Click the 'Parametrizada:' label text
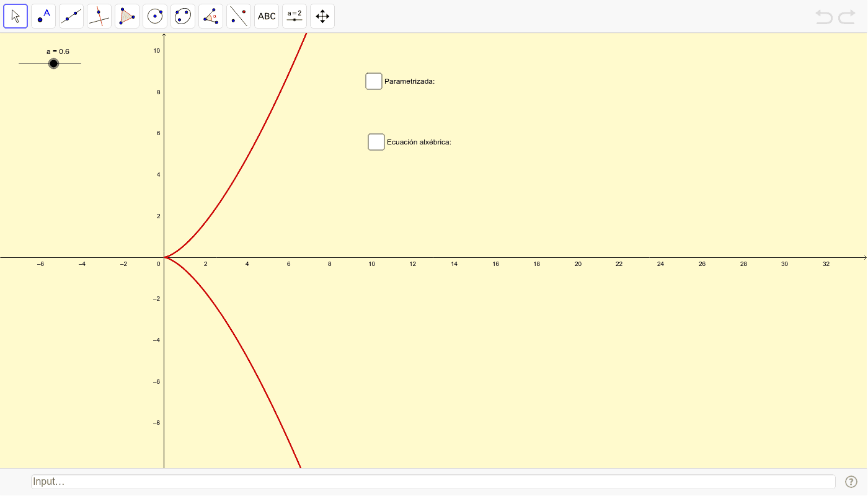868x496 pixels. (x=410, y=81)
